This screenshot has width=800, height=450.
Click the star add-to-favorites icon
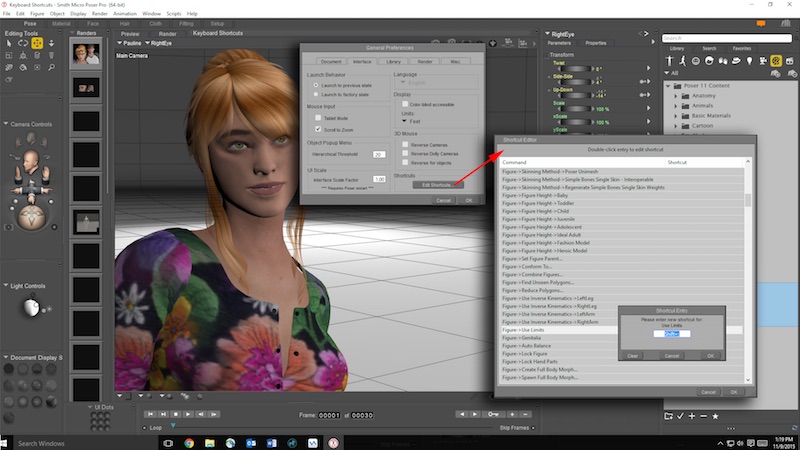click(715, 416)
